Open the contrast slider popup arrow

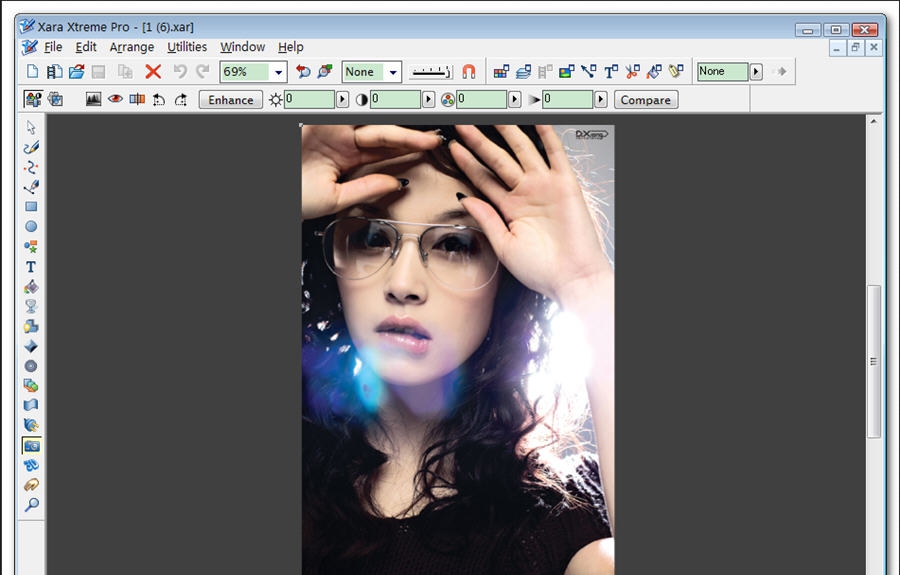tap(428, 99)
